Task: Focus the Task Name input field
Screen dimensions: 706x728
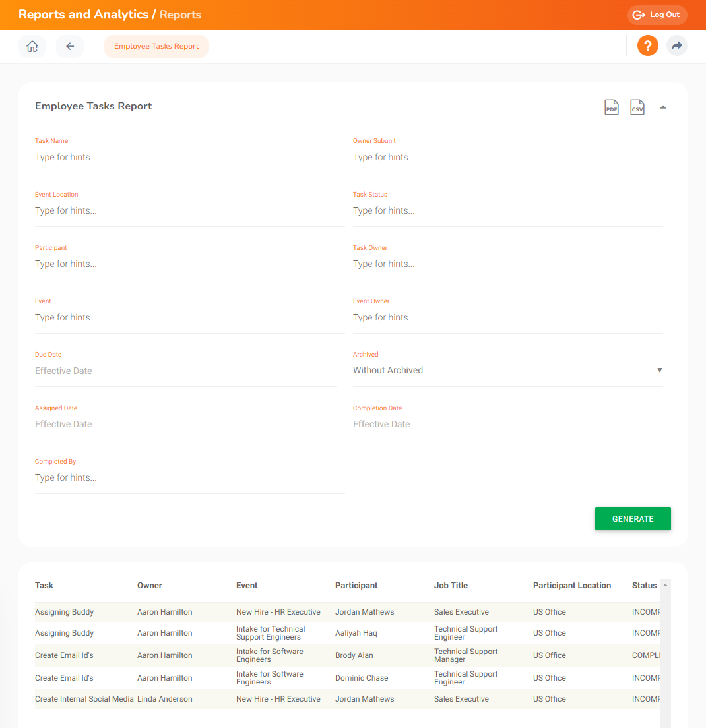Action: 189,158
